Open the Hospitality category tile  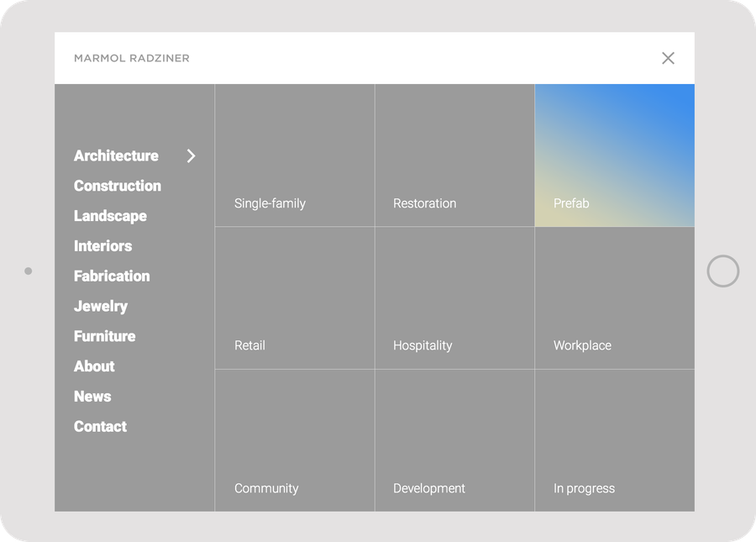454,298
